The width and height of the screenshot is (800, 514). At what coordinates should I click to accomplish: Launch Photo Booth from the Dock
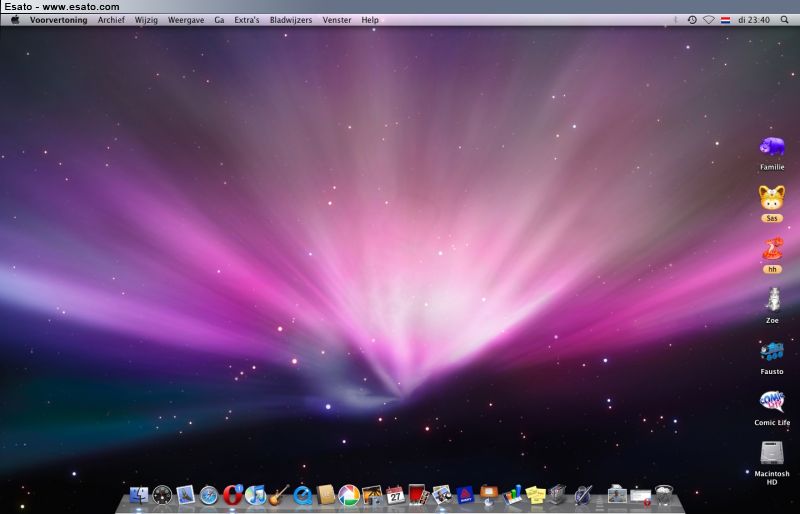pos(418,495)
